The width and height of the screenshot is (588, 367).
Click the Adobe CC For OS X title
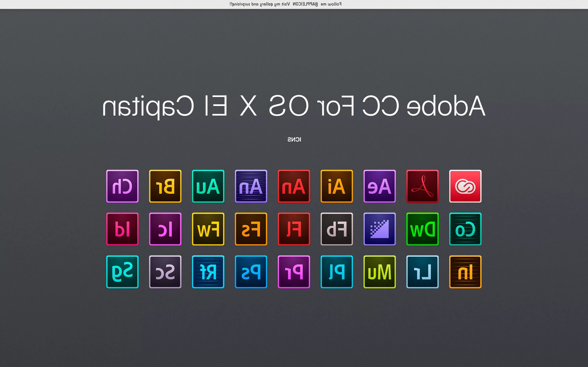tap(294, 106)
